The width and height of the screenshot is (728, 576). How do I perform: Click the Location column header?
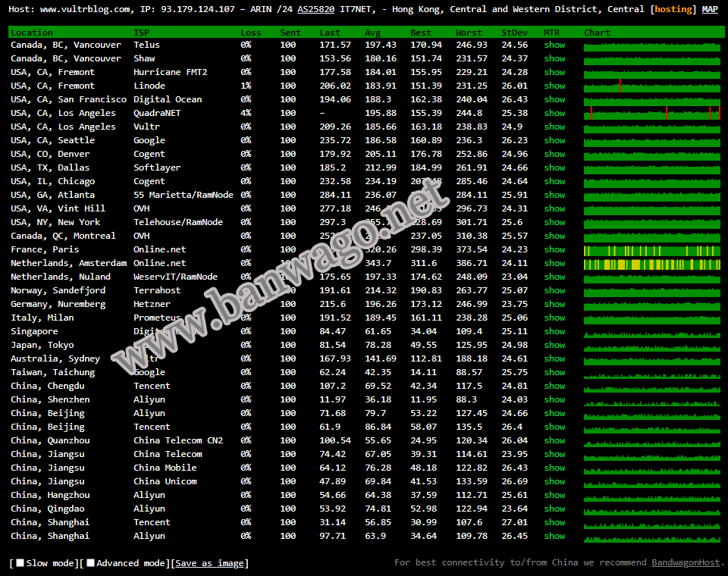point(32,33)
